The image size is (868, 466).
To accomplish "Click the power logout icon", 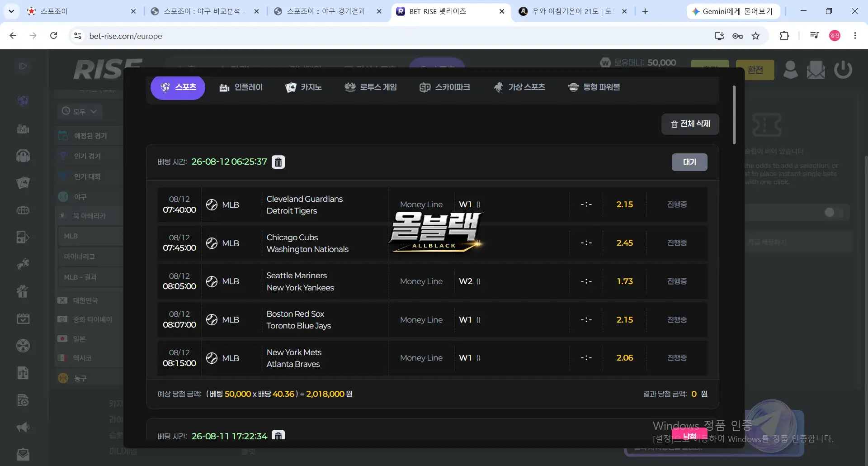I will click(x=843, y=70).
